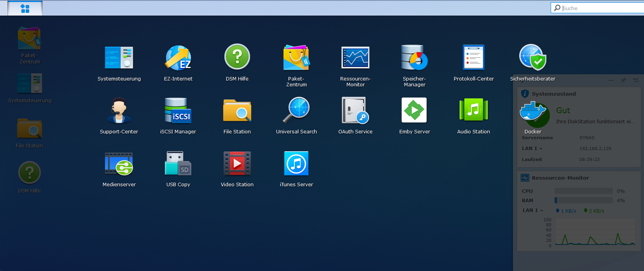
Task: Click the CPU percentage '0%'
Action: tap(621, 191)
